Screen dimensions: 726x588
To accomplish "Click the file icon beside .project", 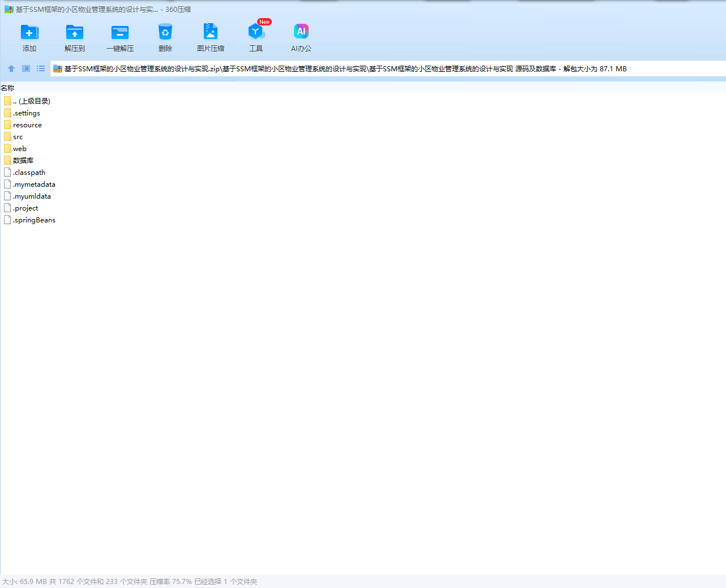I will 7,208.
